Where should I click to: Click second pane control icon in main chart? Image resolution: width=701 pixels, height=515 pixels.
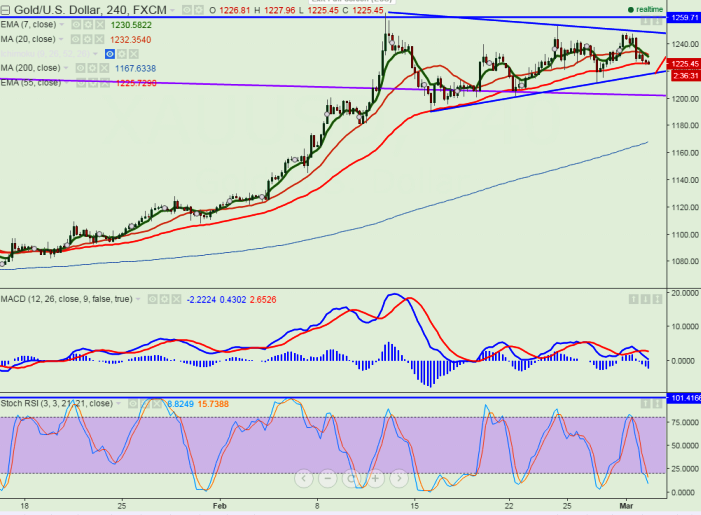[x=657, y=21]
